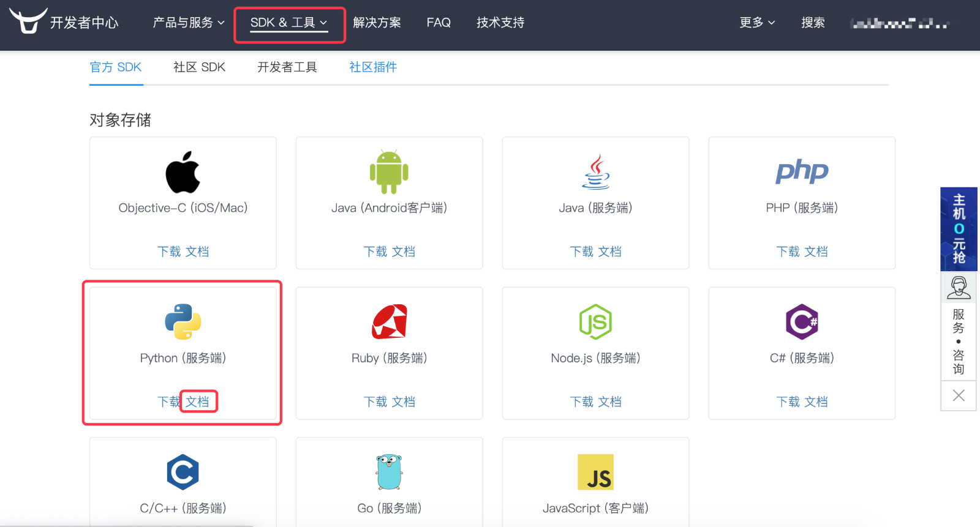Click the Node.js hexagon logo
Screen dimensions: 980x527
595,322
